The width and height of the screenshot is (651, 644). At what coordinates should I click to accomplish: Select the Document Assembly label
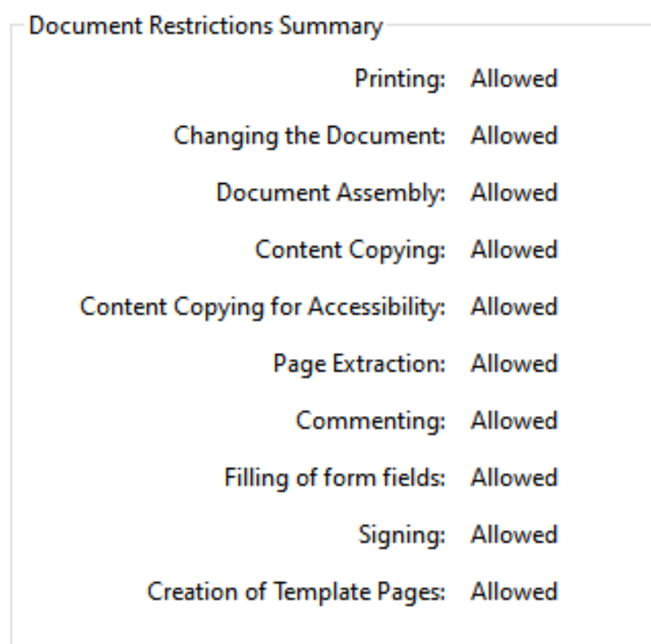pyautogui.click(x=332, y=193)
